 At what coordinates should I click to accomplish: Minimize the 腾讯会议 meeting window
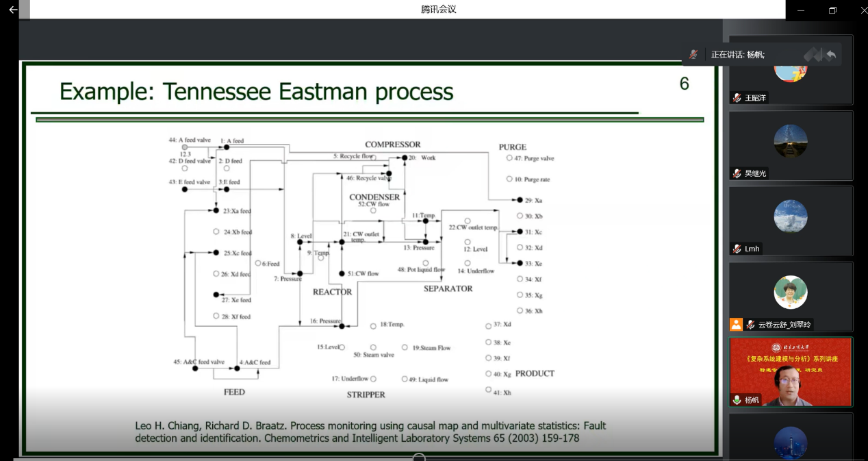click(x=801, y=10)
